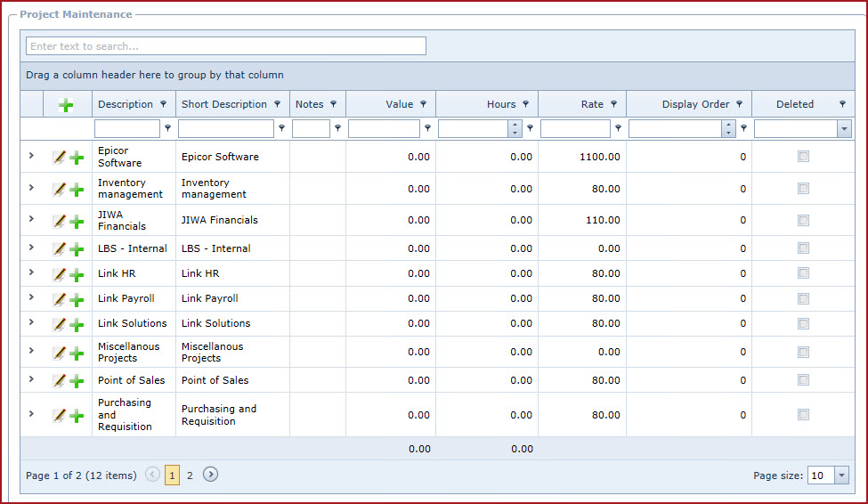Edit the Inventory management row
Image resolution: width=868 pixels, height=504 pixels.
[60, 190]
